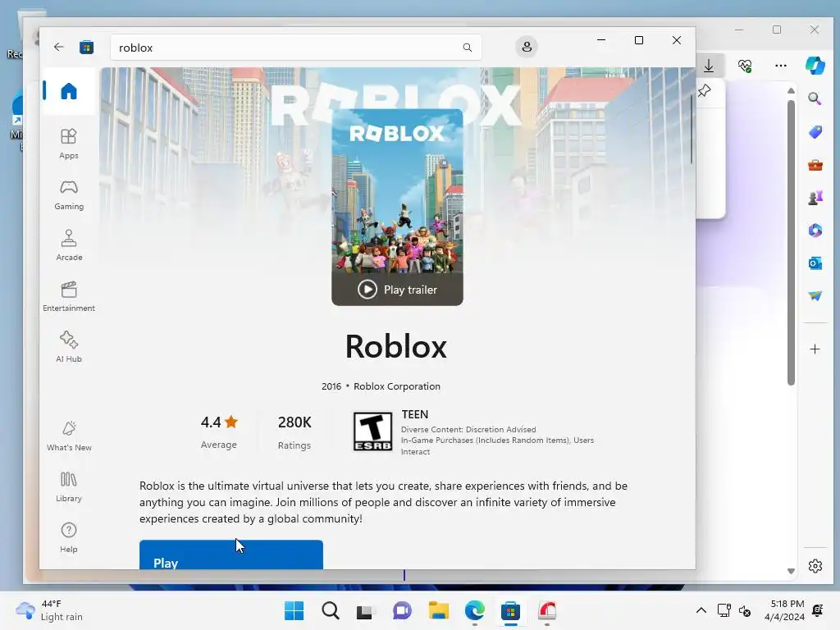Open the Windows Start menu
Screen dimensions: 840x630
pyautogui.click(x=294, y=610)
